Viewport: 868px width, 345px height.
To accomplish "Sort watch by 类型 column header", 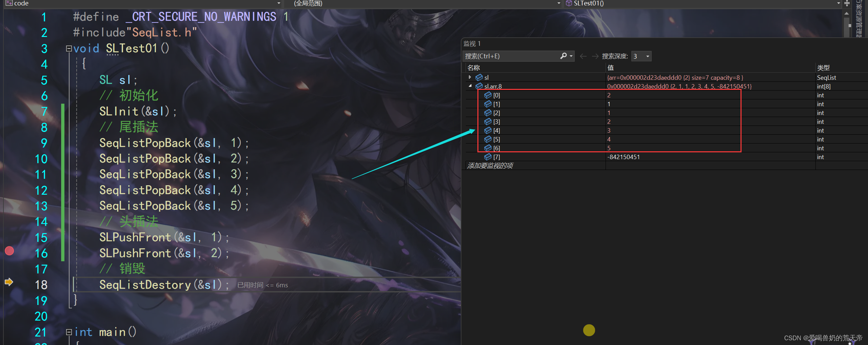I will (824, 68).
